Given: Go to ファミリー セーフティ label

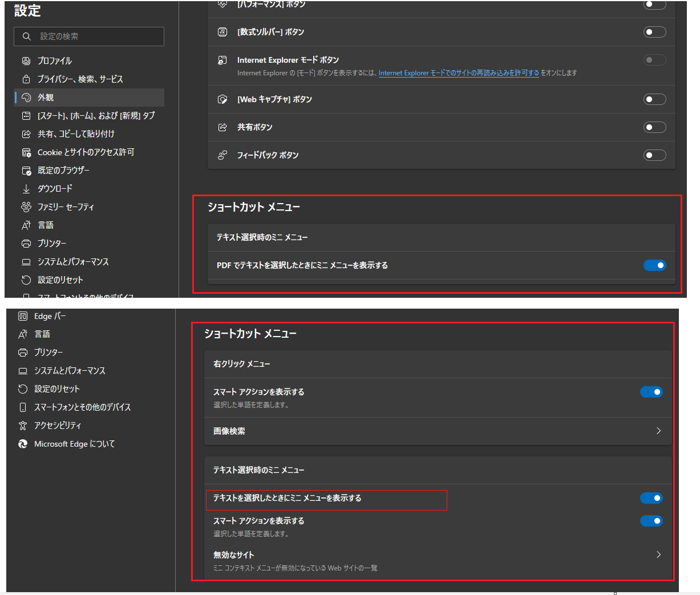Looking at the screenshot, I should (x=66, y=207).
